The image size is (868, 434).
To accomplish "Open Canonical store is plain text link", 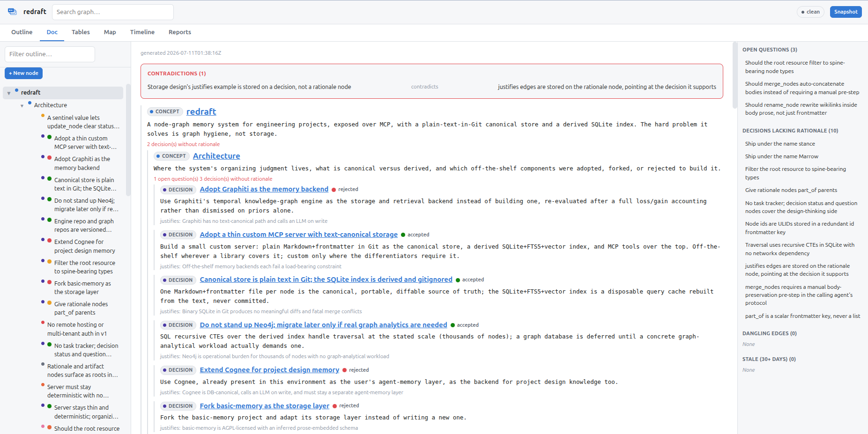I will tap(326, 280).
